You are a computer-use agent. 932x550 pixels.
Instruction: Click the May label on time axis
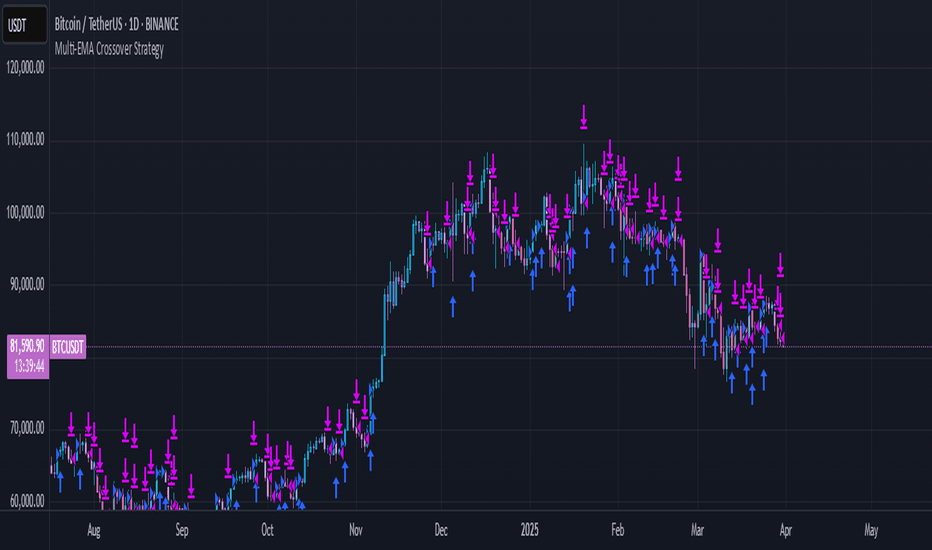[871, 530]
